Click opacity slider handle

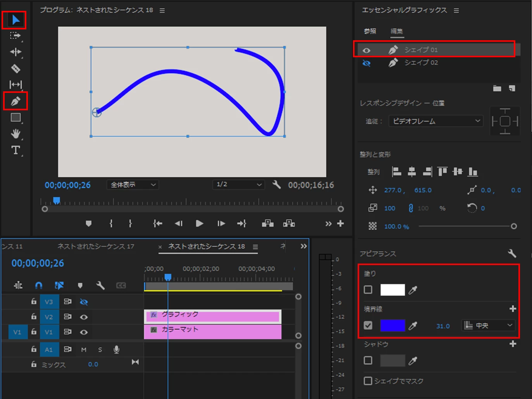[514, 226]
